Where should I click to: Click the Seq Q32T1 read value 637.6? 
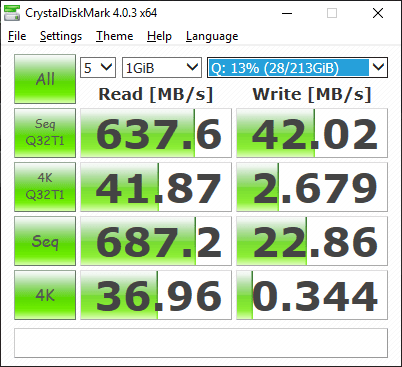156,133
